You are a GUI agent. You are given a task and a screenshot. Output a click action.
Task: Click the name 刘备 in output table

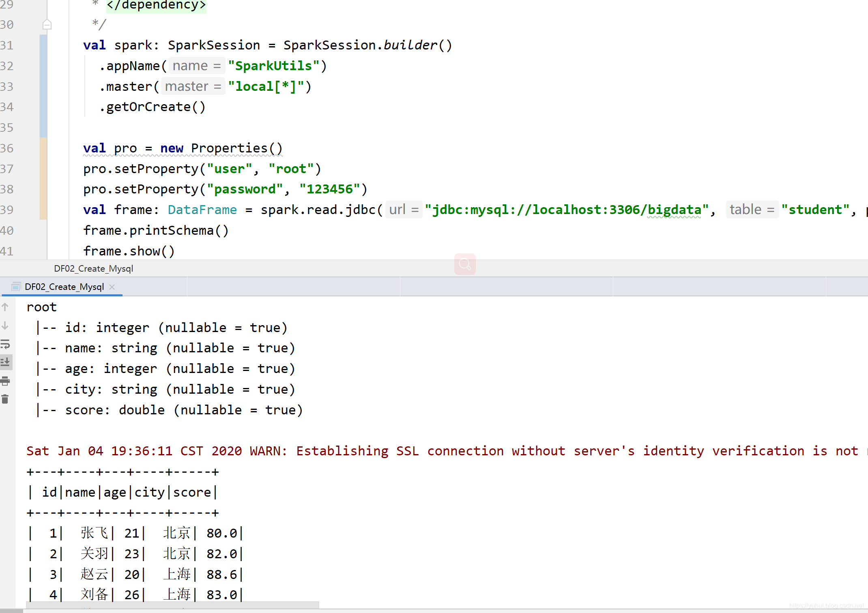(x=95, y=594)
